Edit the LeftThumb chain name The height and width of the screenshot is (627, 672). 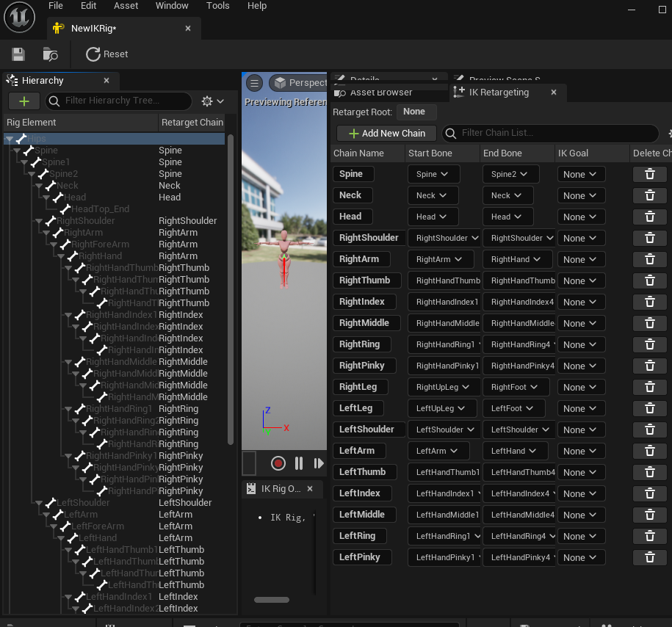tap(365, 472)
